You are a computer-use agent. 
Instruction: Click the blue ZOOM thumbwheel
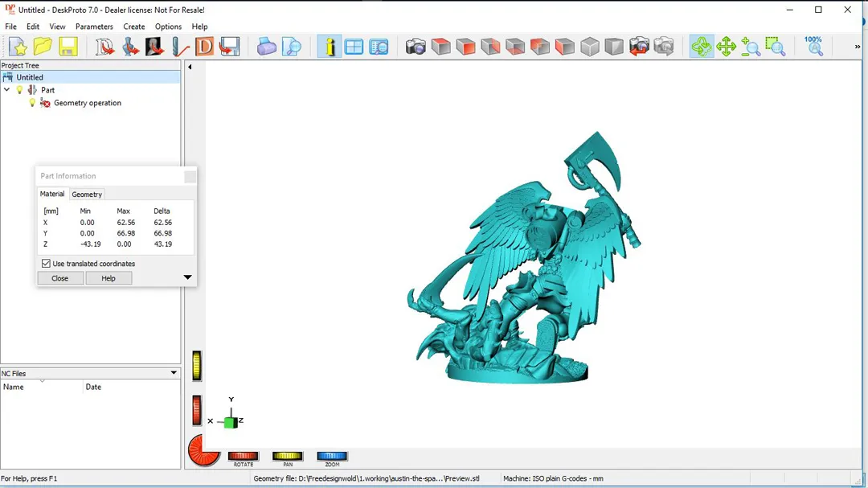(x=332, y=456)
